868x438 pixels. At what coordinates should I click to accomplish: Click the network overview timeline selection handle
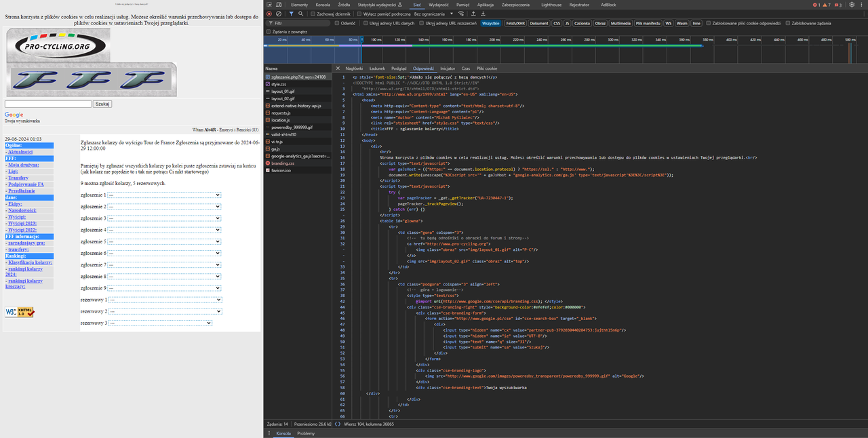point(361,39)
